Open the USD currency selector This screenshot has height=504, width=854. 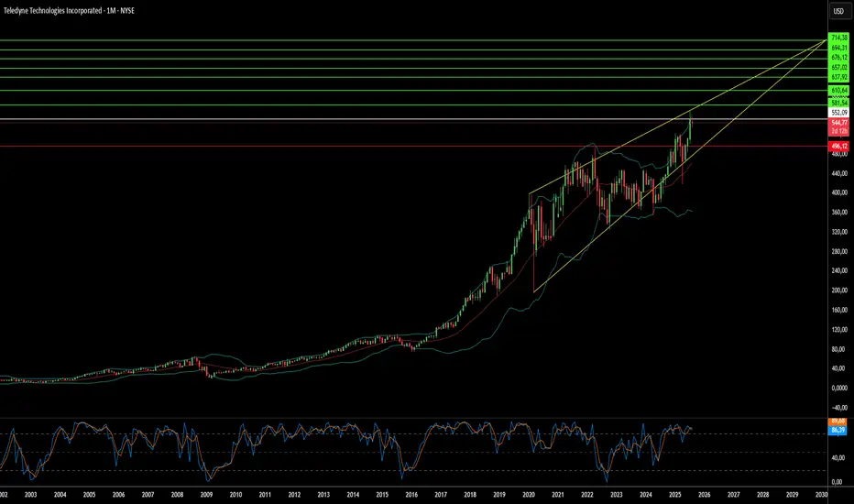(837, 11)
